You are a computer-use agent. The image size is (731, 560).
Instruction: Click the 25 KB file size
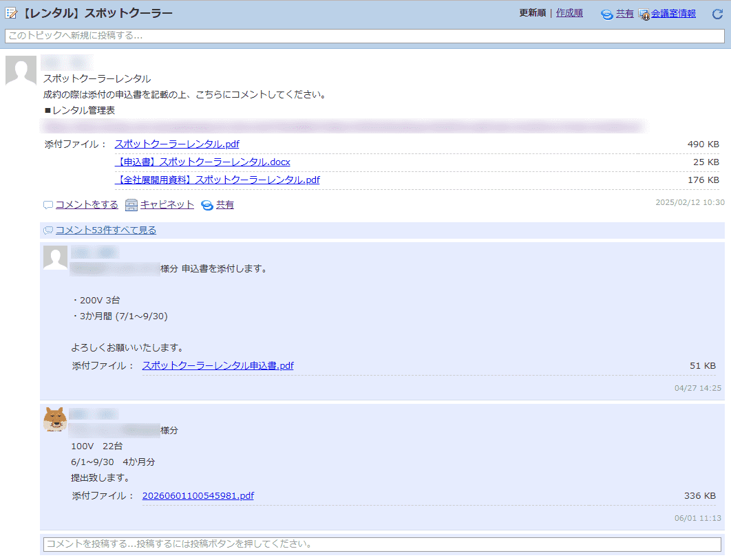(706, 162)
